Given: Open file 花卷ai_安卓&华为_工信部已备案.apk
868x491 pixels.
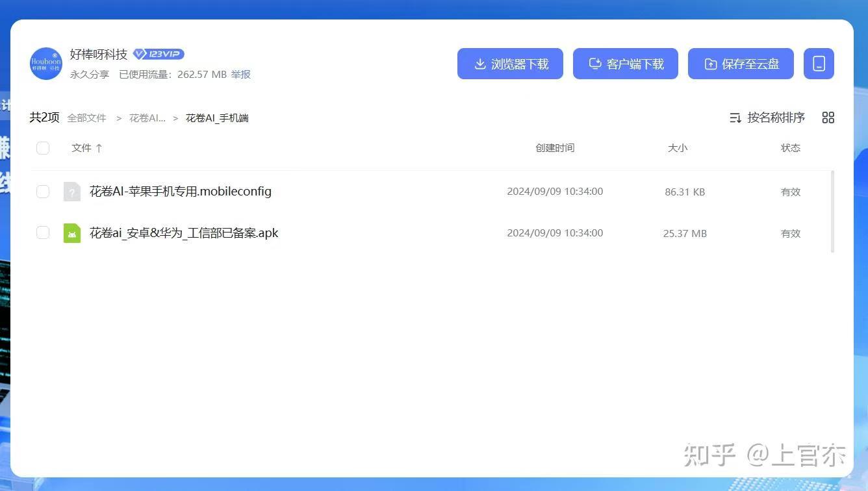Looking at the screenshot, I should point(184,233).
